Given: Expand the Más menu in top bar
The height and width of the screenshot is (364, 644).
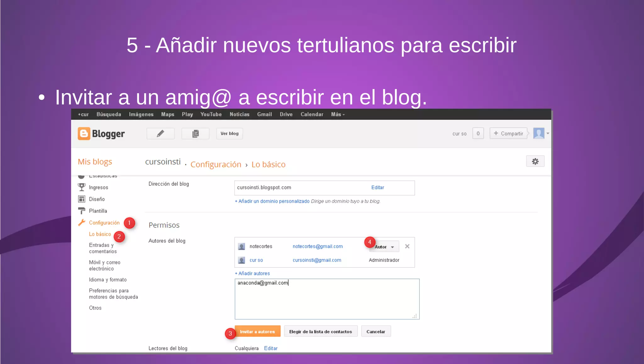Looking at the screenshot, I should 338,114.
